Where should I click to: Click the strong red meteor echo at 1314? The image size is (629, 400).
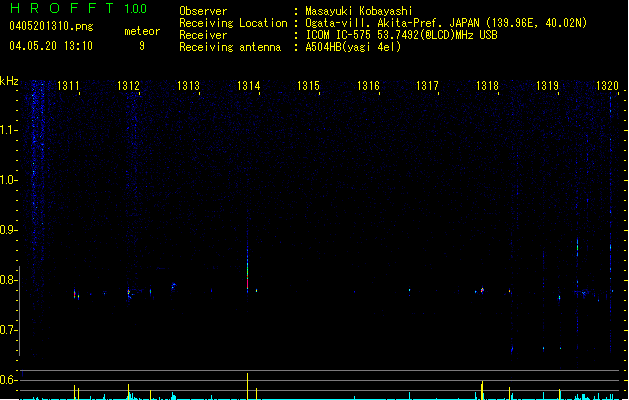(x=248, y=277)
